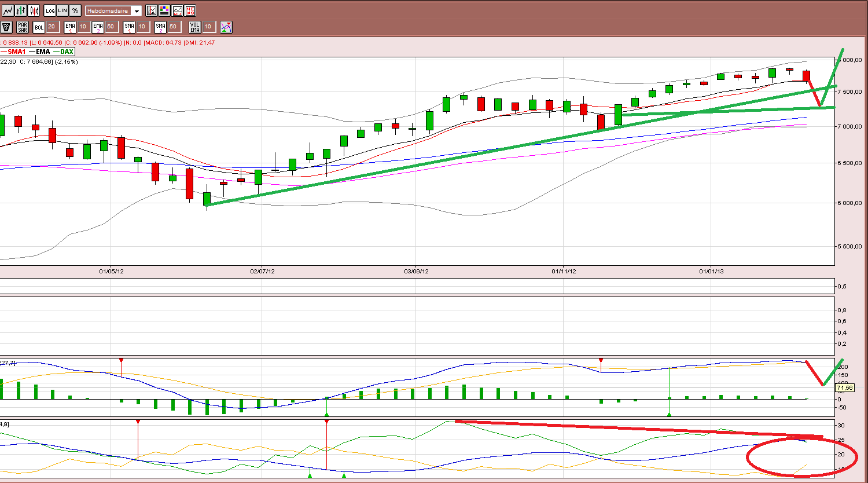Toggle percent scale mode
Screen dimensions: 868x483
75,10
